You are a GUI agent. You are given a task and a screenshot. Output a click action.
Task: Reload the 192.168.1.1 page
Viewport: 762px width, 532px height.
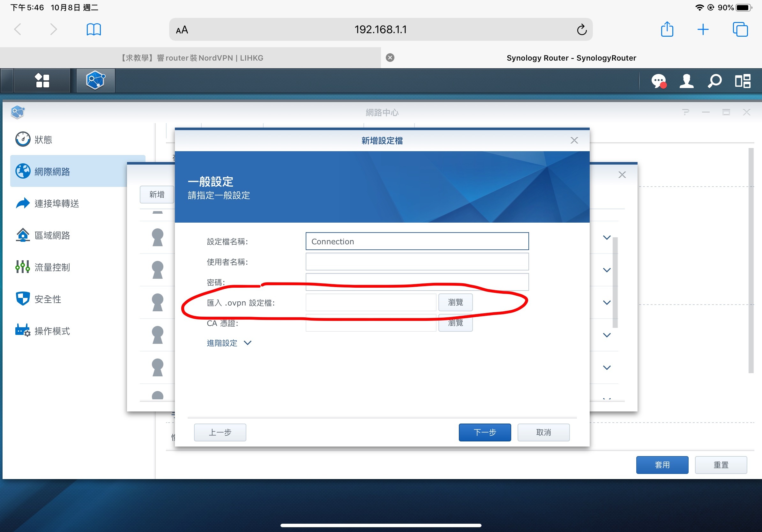click(581, 30)
